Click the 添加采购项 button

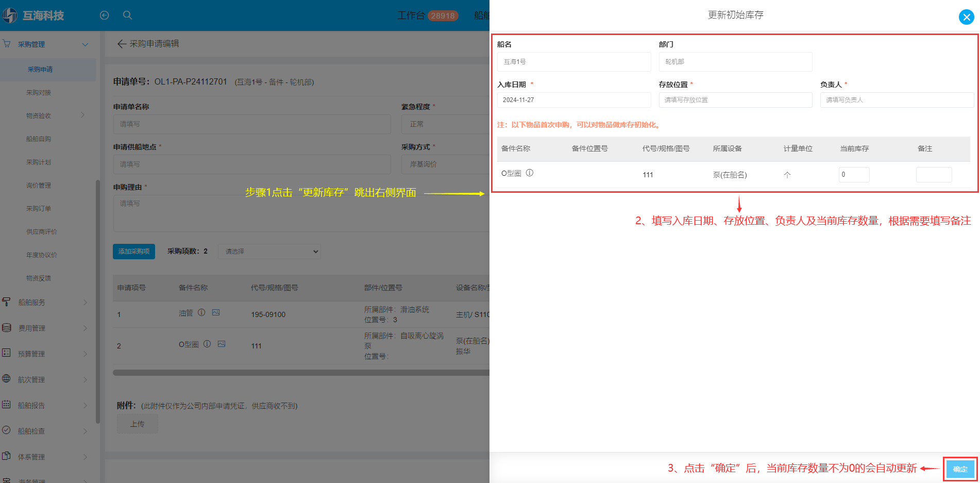[134, 251]
